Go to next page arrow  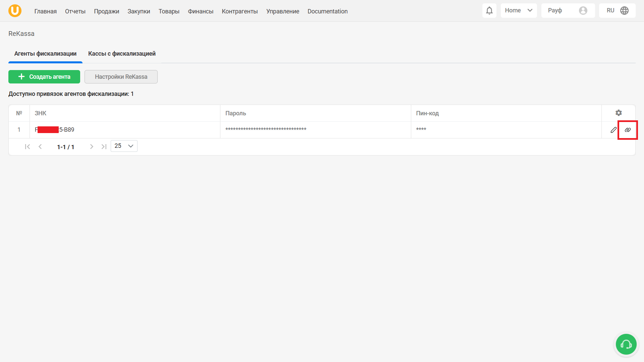92,146
